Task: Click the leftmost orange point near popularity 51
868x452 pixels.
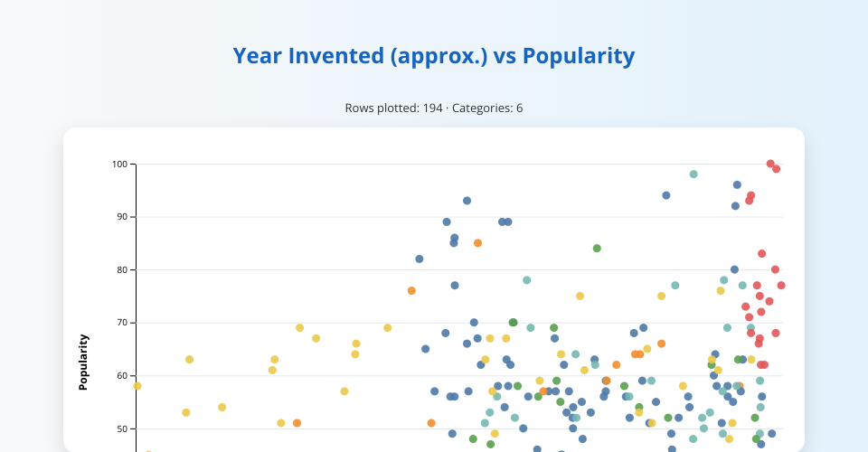Action: tap(297, 423)
